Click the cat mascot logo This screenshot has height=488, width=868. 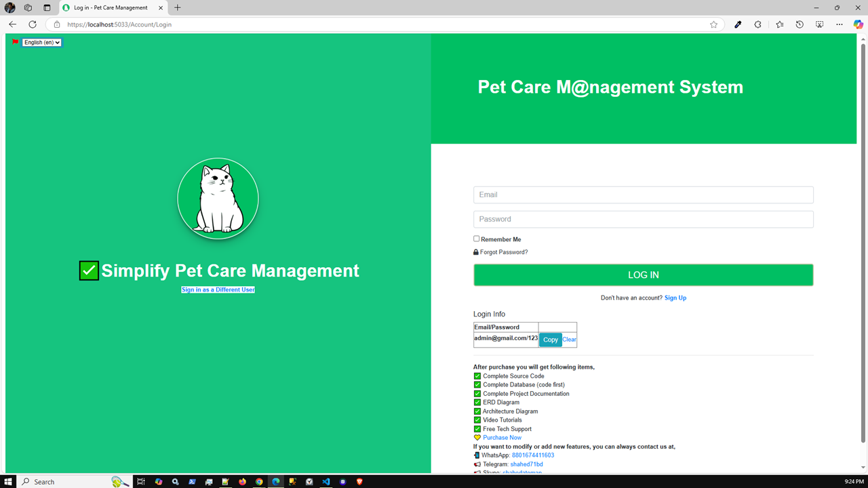218,198
